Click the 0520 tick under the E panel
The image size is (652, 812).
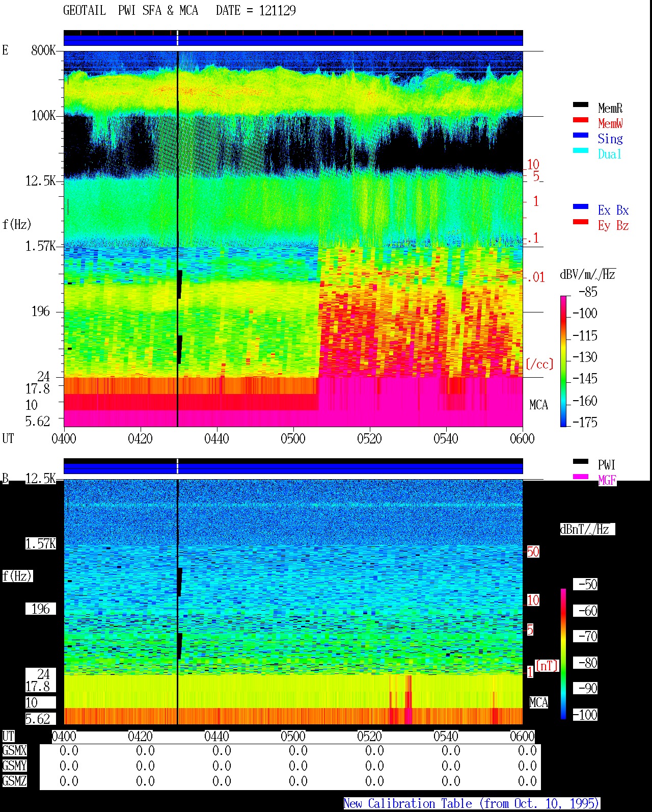(369, 438)
